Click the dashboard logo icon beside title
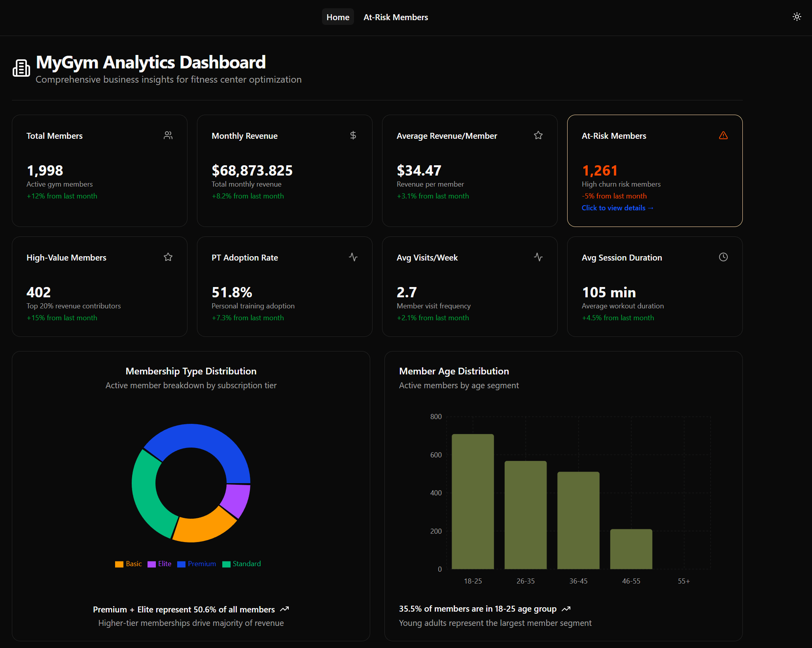 point(21,68)
